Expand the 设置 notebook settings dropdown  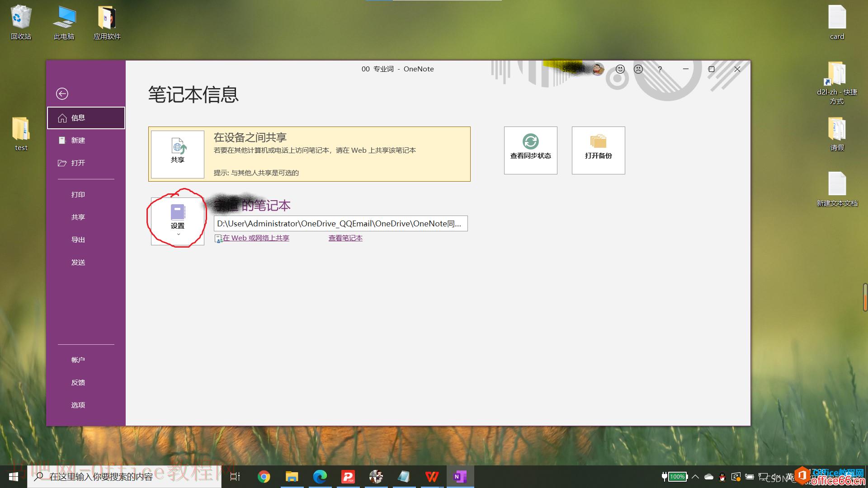pyautogui.click(x=178, y=221)
